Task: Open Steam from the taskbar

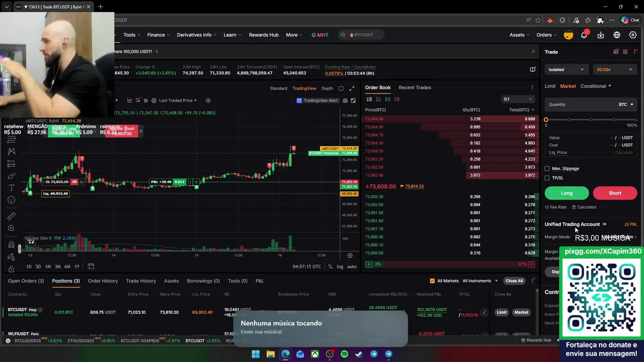Action: [359, 354]
